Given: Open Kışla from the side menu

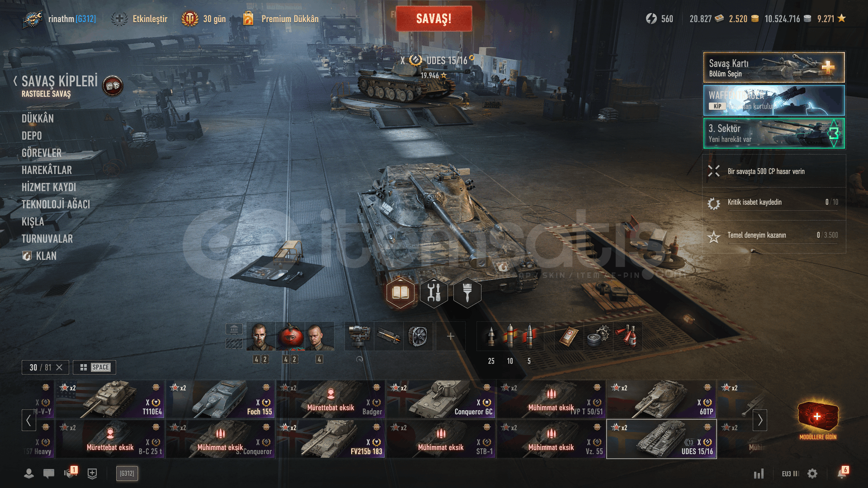Looking at the screenshot, I should 33,222.
